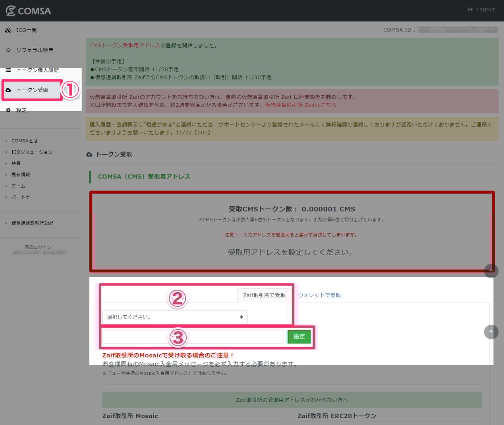Open the 選択してください。 selection dropdown
Image resolution: width=504 pixels, height=425 pixels.
pos(174,317)
